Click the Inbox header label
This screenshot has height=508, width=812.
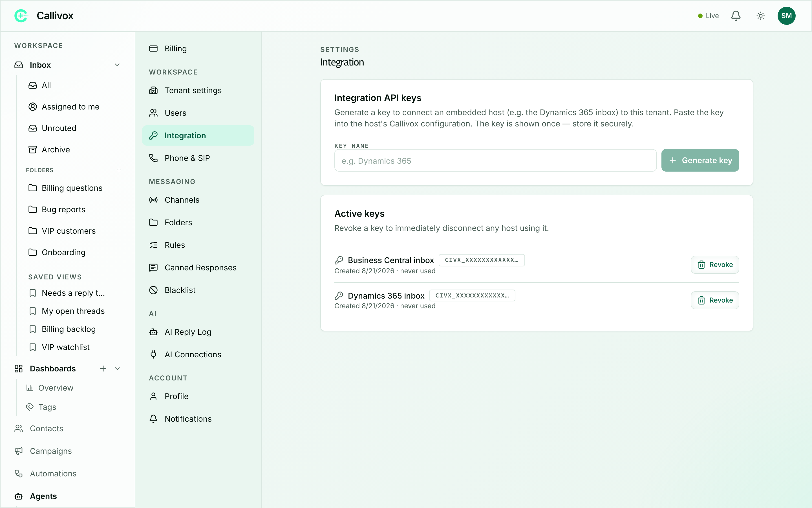(40, 65)
